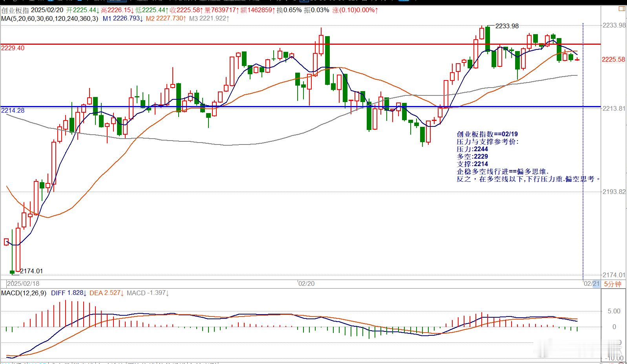Click the 涨(0.10)0.00% change field
This screenshot has height=364, width=627.
pyautogui.click(x=355, y=10)
